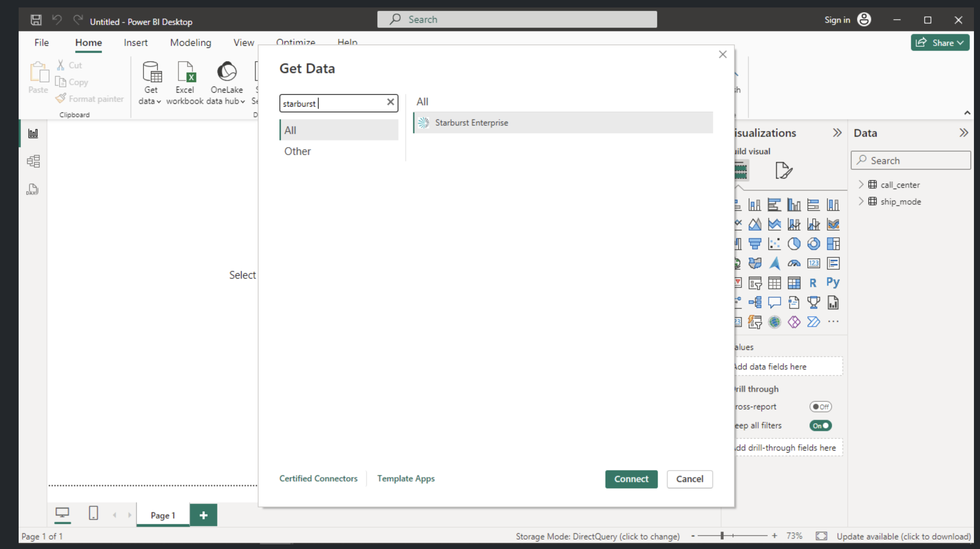Turn off Keep all filters toggle

pyautogui.click(x=821, y=425)
